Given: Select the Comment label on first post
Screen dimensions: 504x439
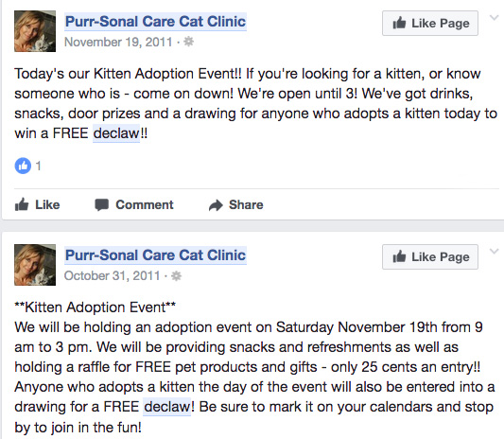Looking at the screenshot, I should pos(145,205).
